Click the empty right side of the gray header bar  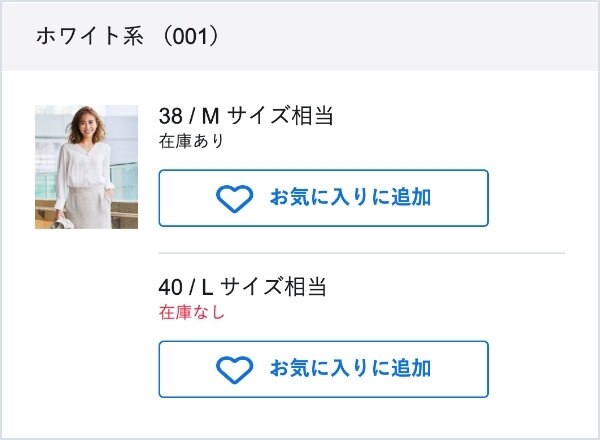(450, 36)
